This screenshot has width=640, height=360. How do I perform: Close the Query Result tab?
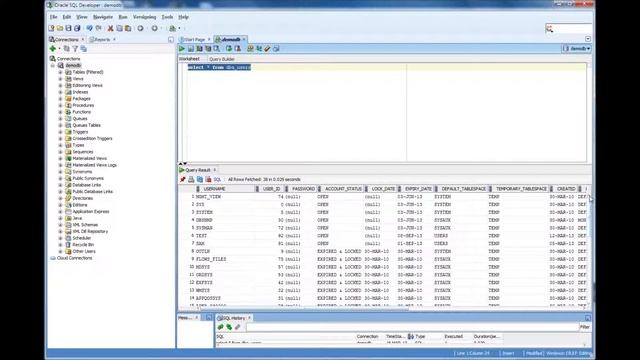(x=215, y=170)
